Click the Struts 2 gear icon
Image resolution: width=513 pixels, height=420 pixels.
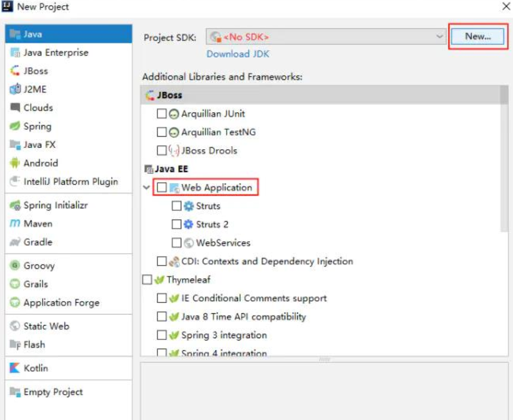click(x=188, y=224)
